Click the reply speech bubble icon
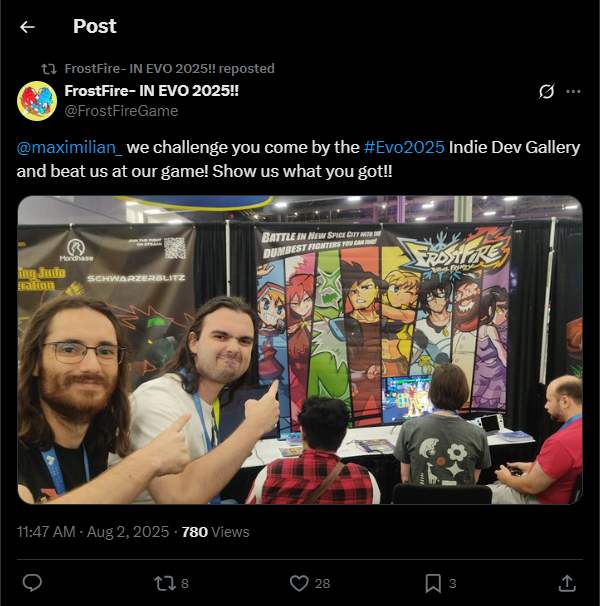 32,583
